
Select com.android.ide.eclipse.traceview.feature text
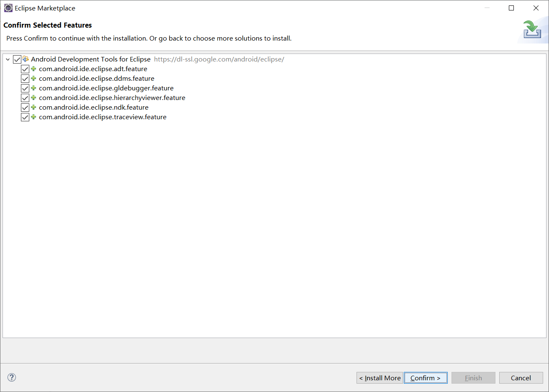(103, 117)
